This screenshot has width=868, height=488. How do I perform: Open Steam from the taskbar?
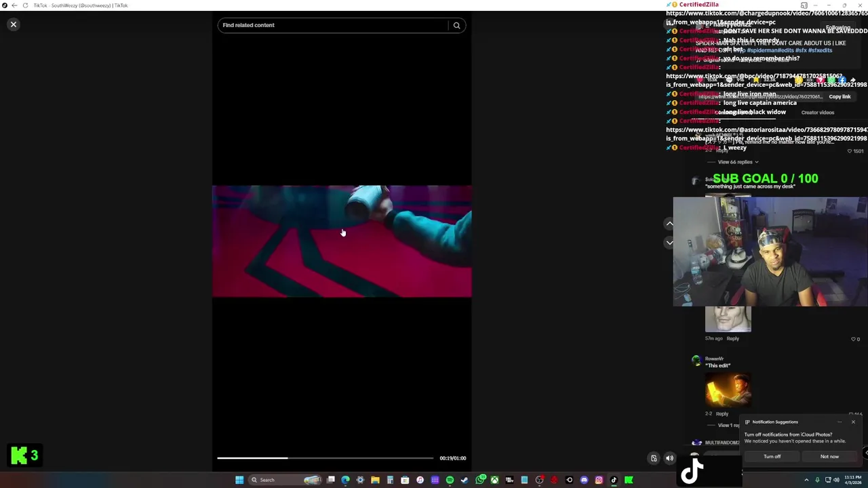point(465,480)
